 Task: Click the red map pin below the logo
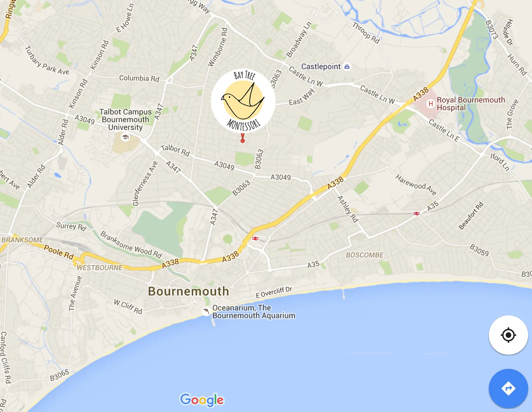pos(242,138)
